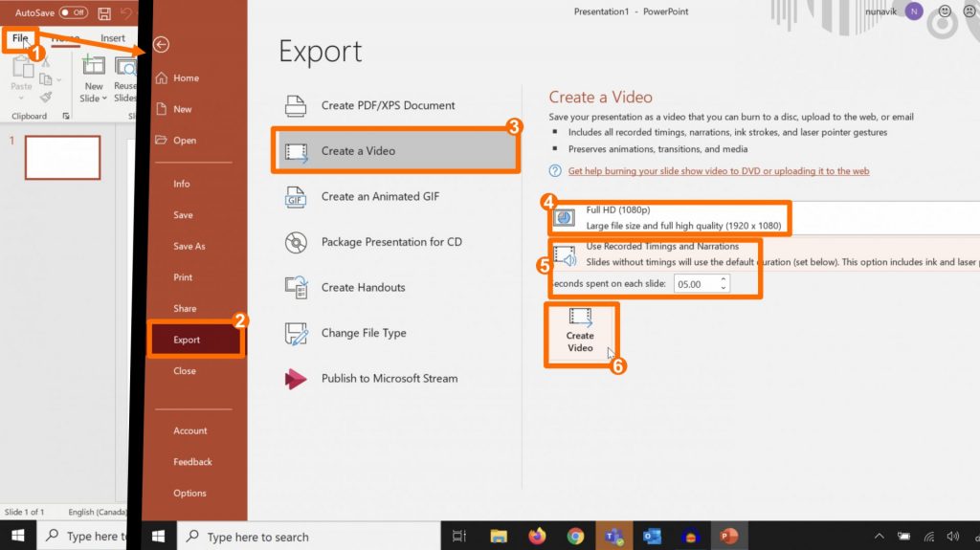Screen dimensions: 980x550
Task: Click Save As in sidebar
Action: (189, 246)
